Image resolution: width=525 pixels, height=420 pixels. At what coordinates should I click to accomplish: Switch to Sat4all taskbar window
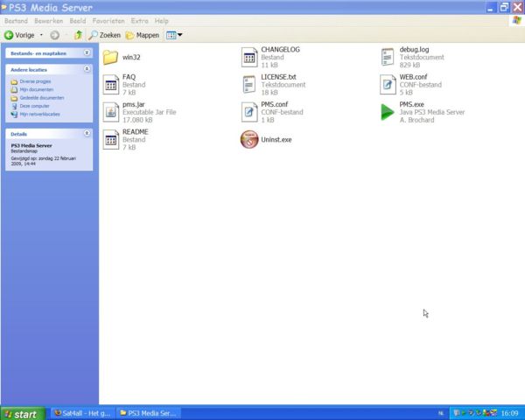(83, 413)
